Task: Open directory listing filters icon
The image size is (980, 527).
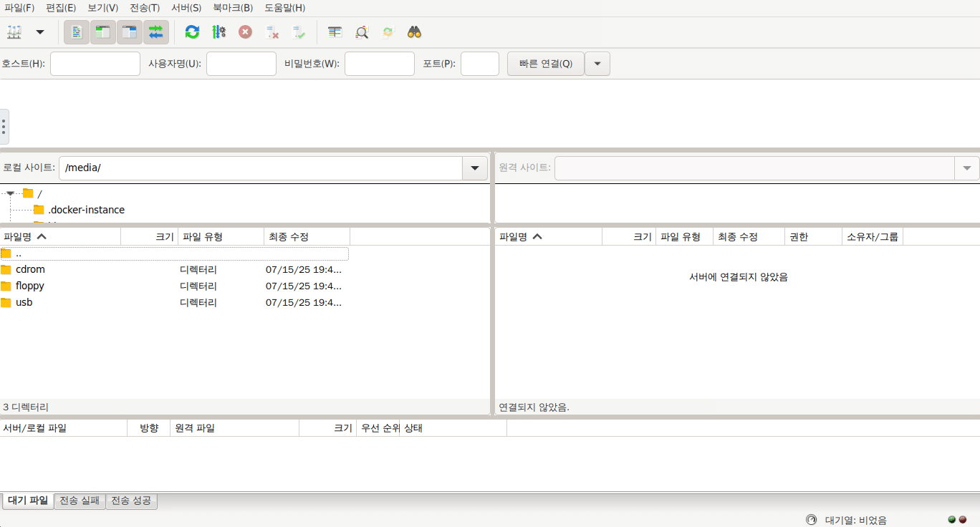Action: click(335, 32)
